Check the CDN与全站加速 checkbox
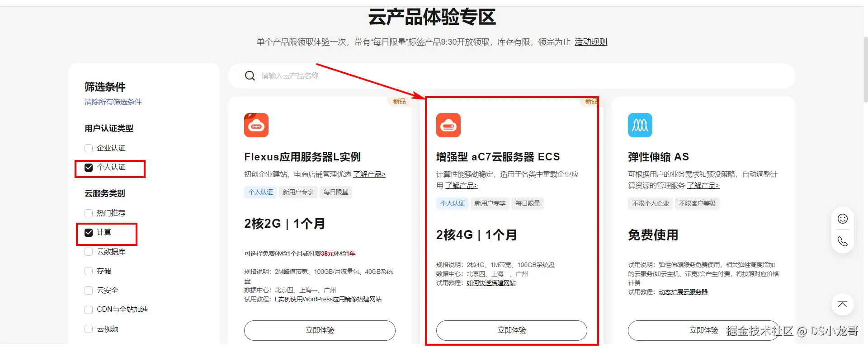The width and height of the screenshot is (868, 347). point(89,309)
